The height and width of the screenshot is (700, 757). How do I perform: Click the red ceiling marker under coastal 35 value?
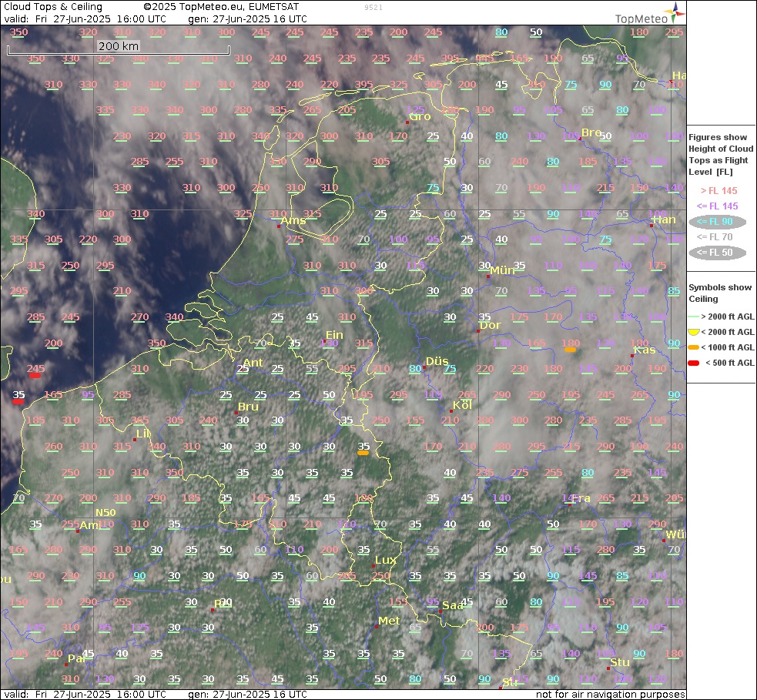pos(18,401)
